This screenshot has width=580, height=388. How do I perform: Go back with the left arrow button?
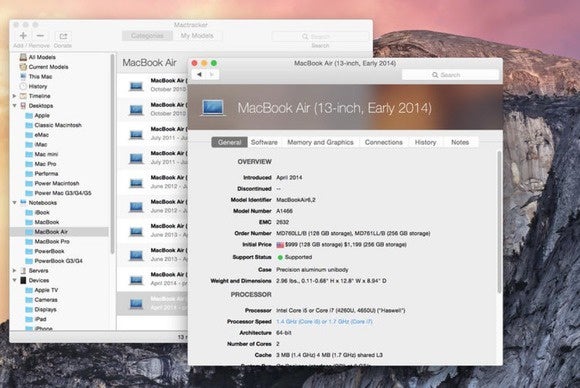[199, 74]
